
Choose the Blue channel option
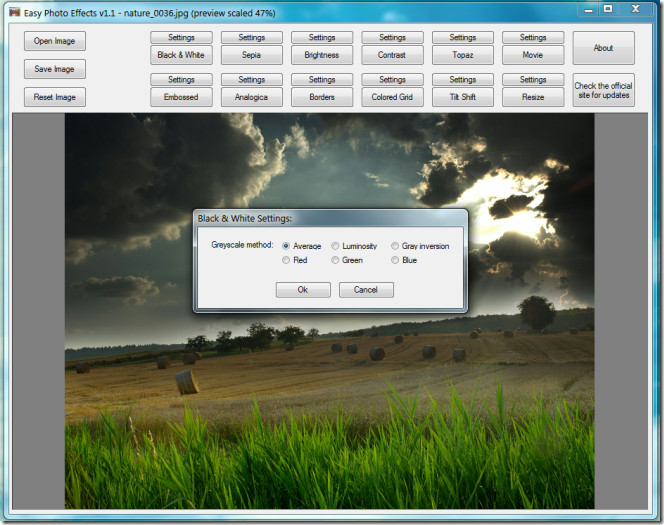pos(396,260)
